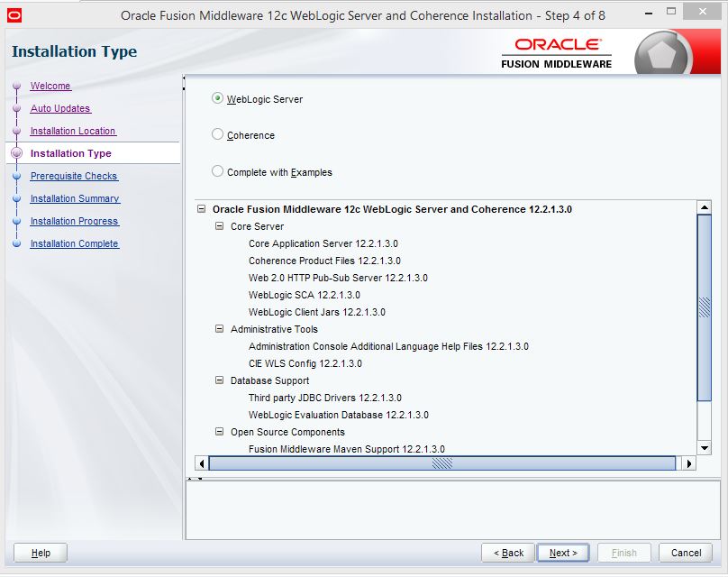Click the Installation Type step indicator icon

tap(16, 154)
